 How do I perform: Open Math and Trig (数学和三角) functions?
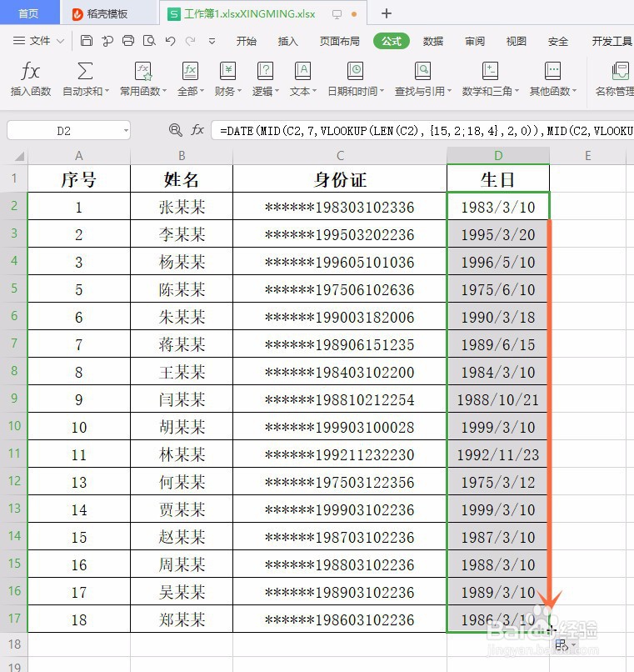click(490, 78)
